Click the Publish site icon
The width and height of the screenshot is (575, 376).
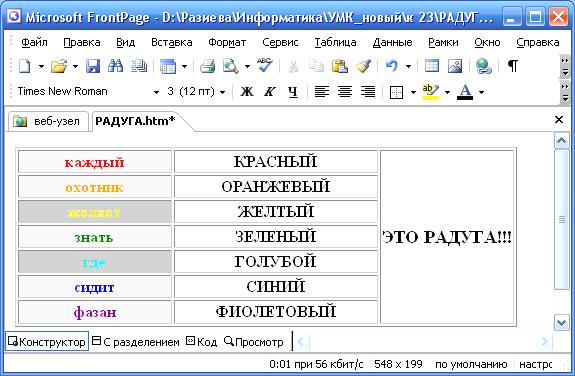(139, 66)
